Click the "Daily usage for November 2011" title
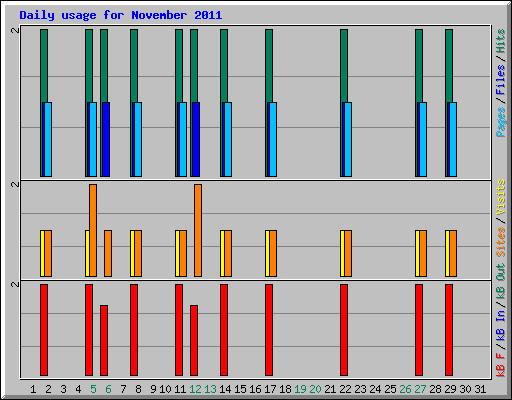 pyautogui.click(x=121, y=15)
